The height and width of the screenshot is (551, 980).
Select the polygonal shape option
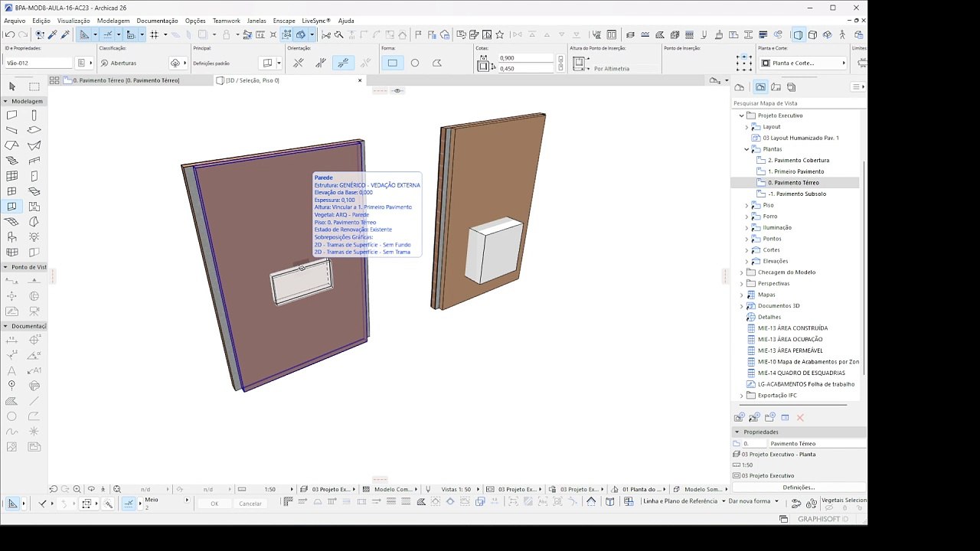coord(437,63)
